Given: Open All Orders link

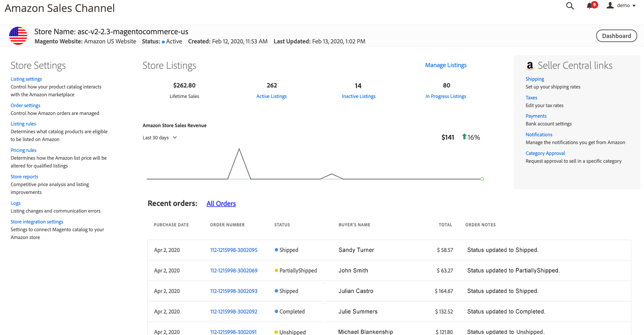Looking at the screenshot, I should (221, 203).
